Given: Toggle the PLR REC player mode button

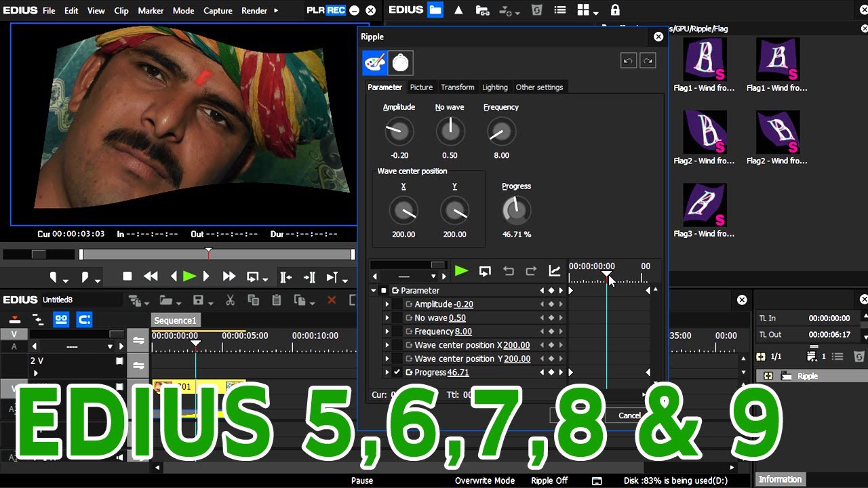Looking at the screenshot, I should (x=325, y=10).
